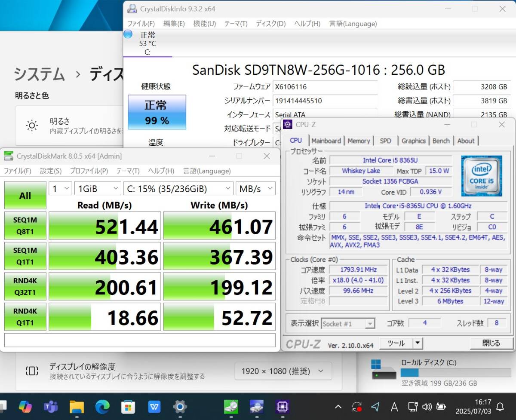The image size is (516, 420).
Task: Switch to Mainboard tab in CPU-Z
Action: pos(326,141)
